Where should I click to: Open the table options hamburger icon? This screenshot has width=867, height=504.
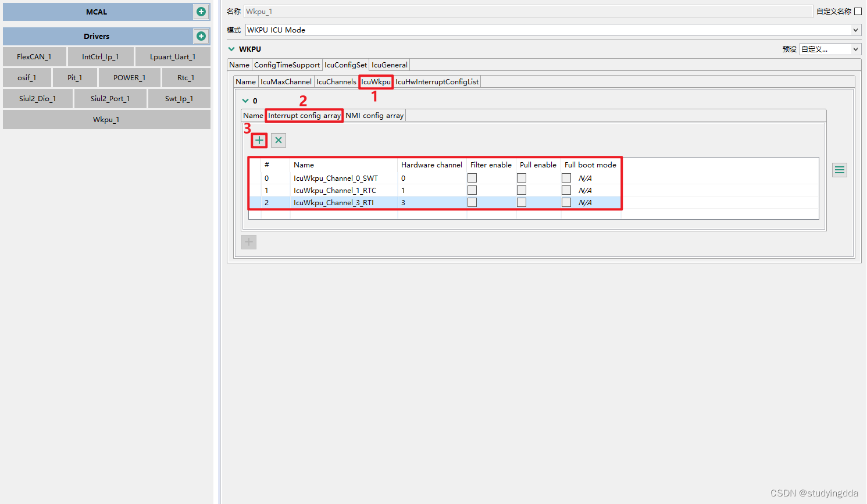(840, 170)
